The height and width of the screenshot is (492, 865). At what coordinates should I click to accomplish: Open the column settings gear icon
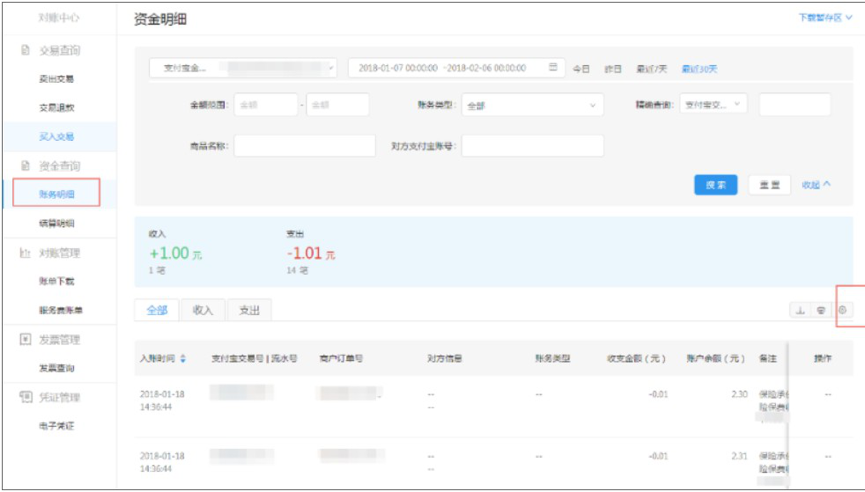click(843, 310)
